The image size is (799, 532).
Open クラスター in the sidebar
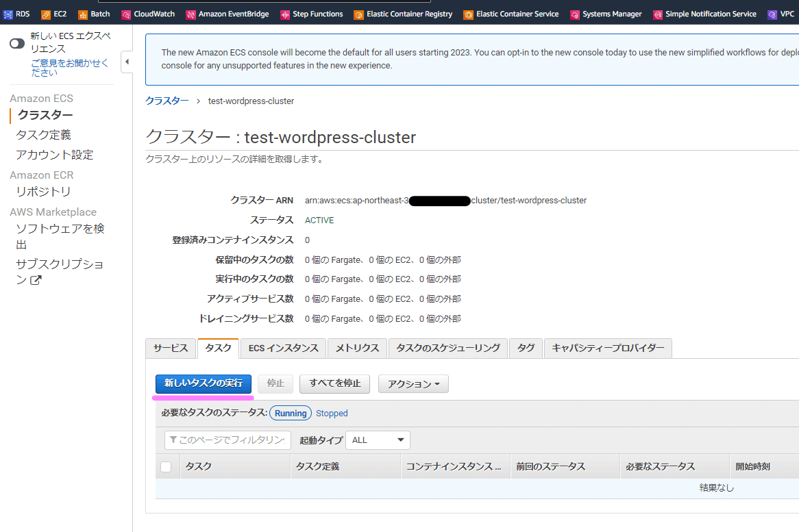[45, 115]
